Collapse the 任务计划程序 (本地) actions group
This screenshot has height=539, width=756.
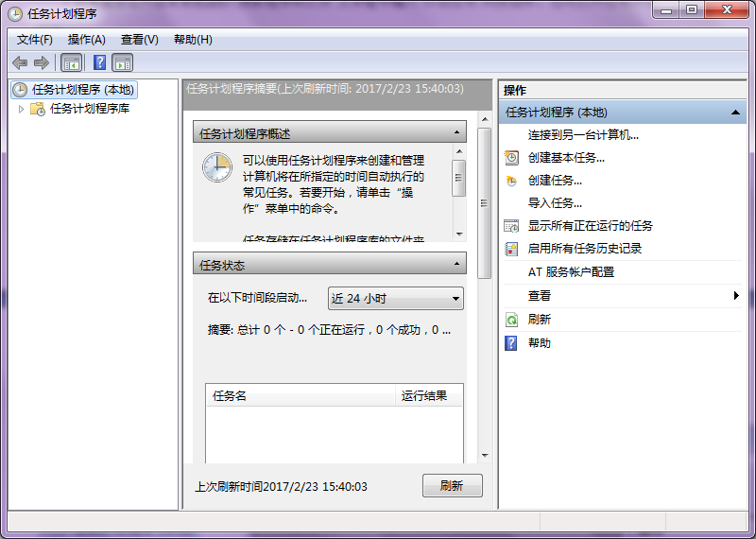click(735, 113)
